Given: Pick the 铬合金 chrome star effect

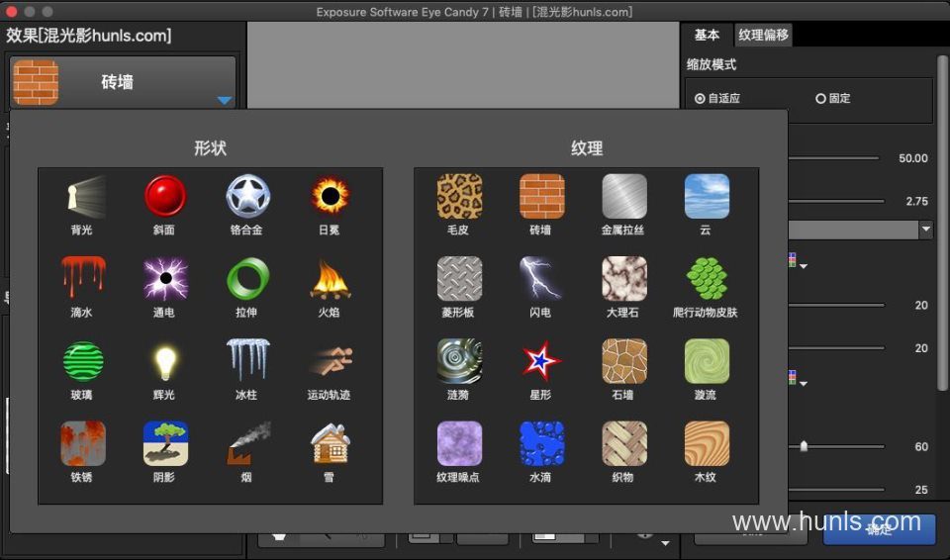Looking at the screenshot, I should pyautogui.click(x=247, y=196).
